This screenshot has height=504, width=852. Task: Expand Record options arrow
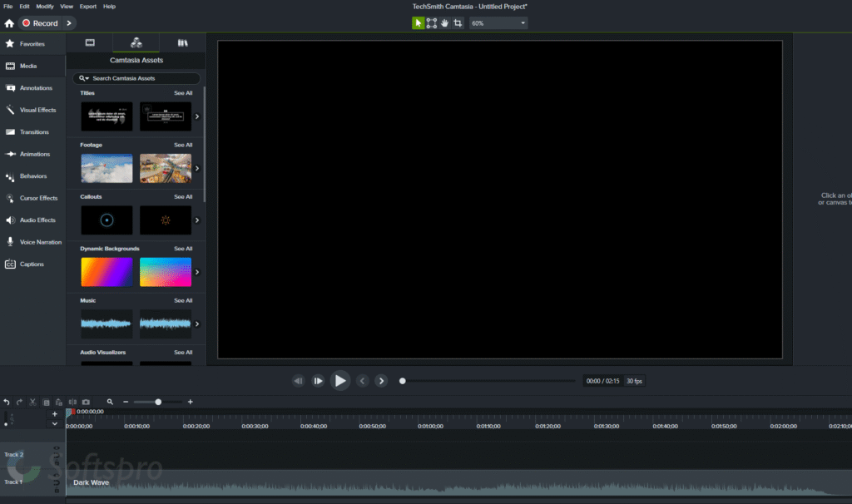[x=69, y=23]
